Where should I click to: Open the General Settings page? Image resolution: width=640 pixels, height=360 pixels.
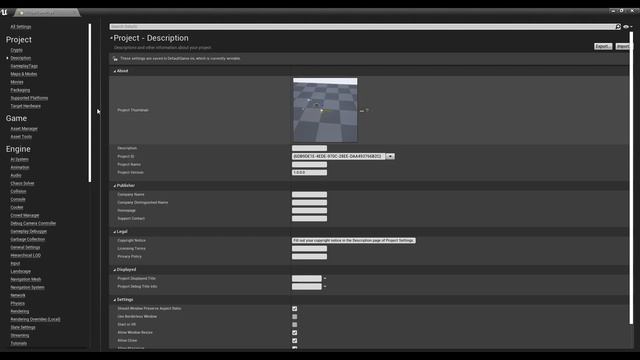25,247
